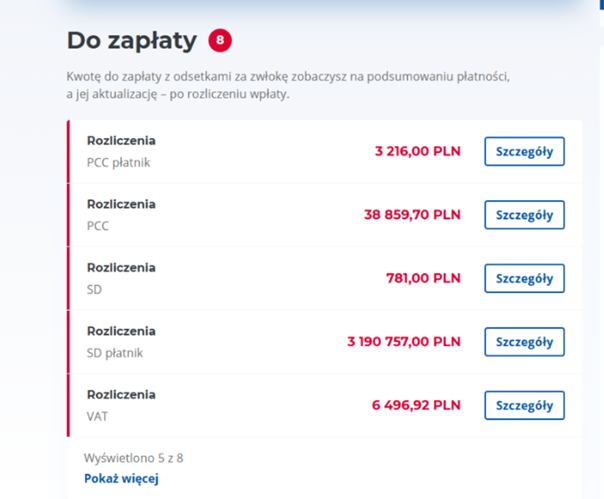Open Szczegóły for PCC płatnik settlement
The width and height of the screenshot is (604, 499).
tap(524, 151)
